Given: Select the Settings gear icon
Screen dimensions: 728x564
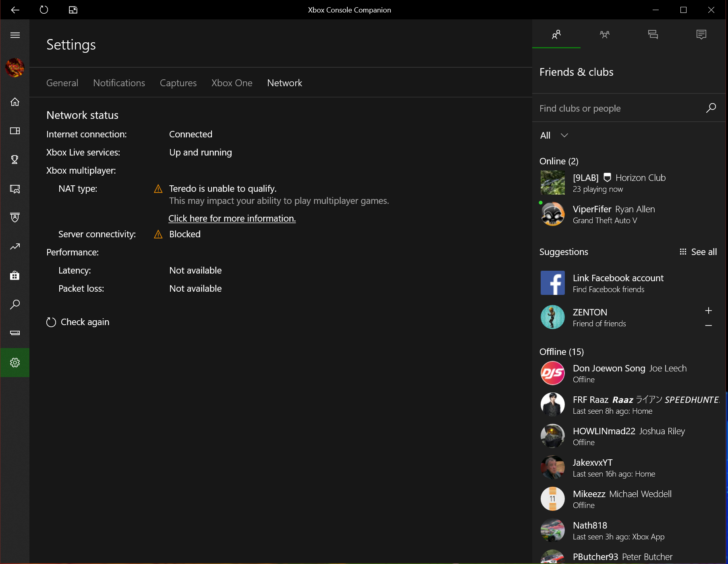Looking at the screenshot, I should tap(15, 363).
